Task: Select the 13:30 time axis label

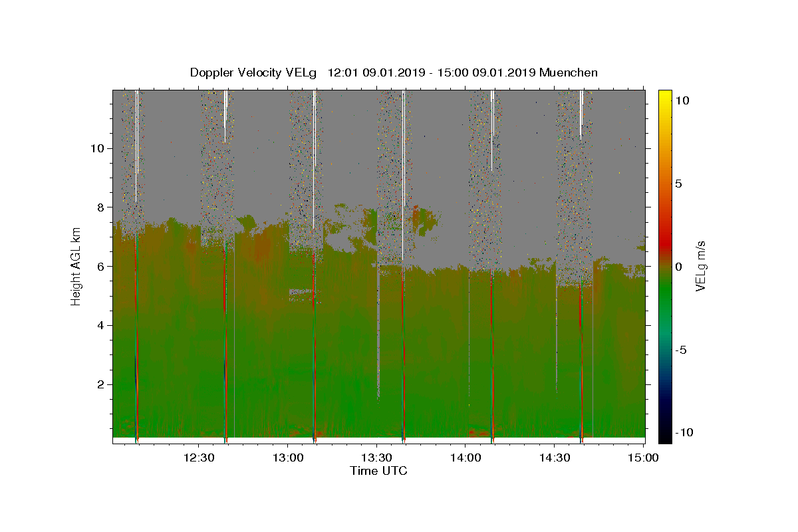Action: pyautogui.click(x=376, y=458)
